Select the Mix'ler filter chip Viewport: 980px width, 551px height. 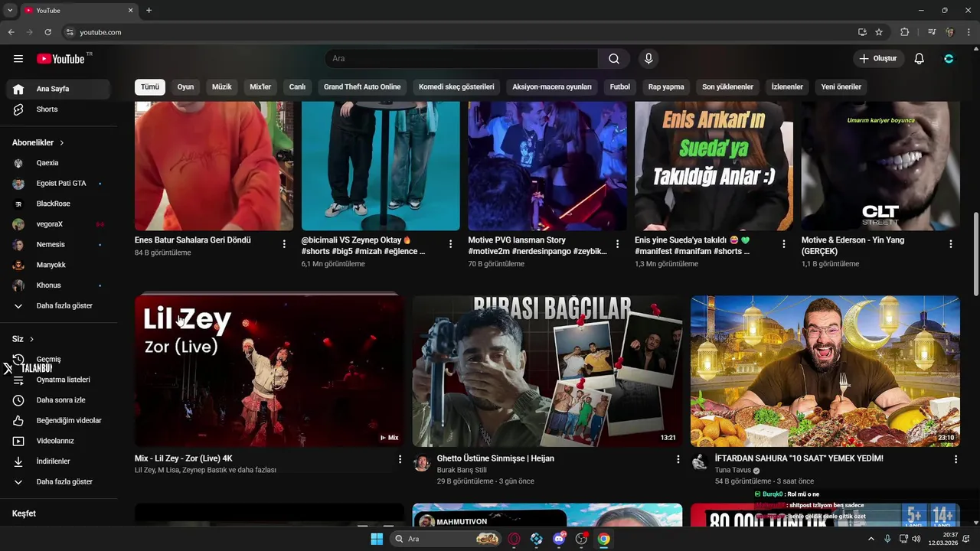[260, 87]
